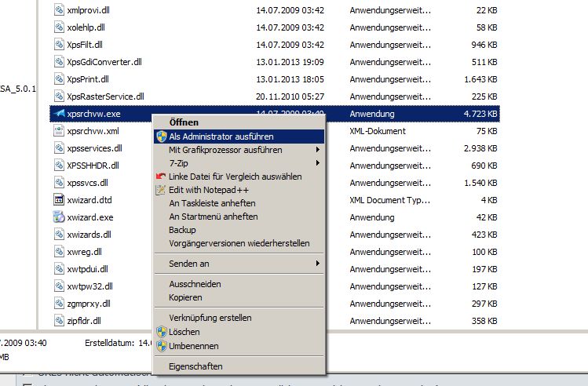Click the shield icon beside Löschen
The height and width of the screenshot is (386, 588).
[162, 332]
